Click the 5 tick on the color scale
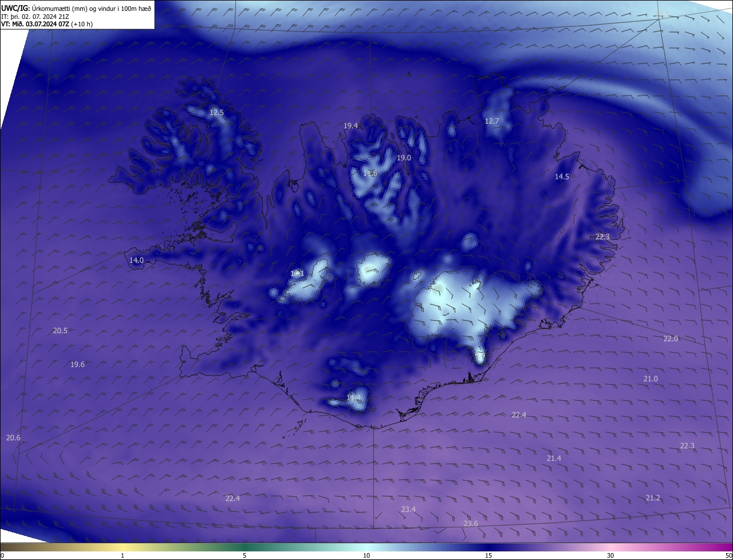 [245, 555]
